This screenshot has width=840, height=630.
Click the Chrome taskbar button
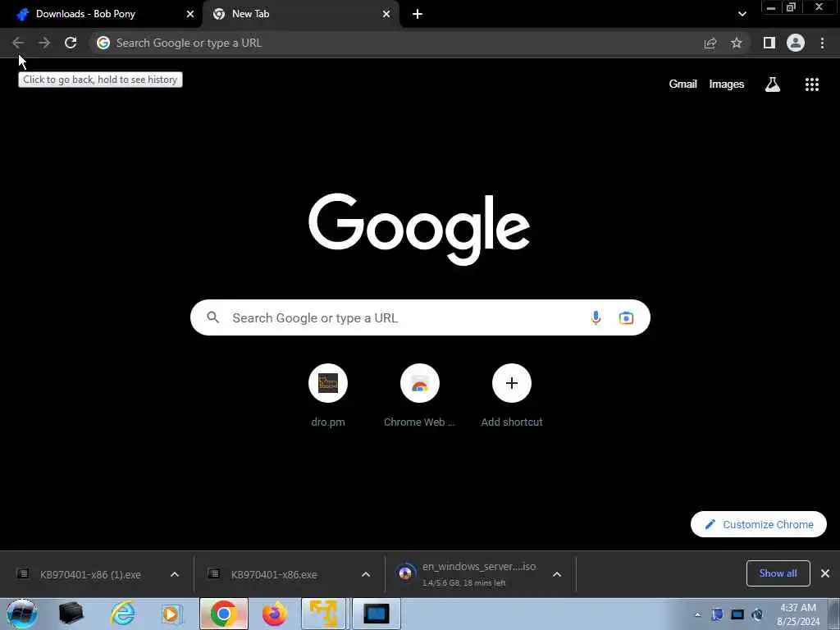point(224,614)
